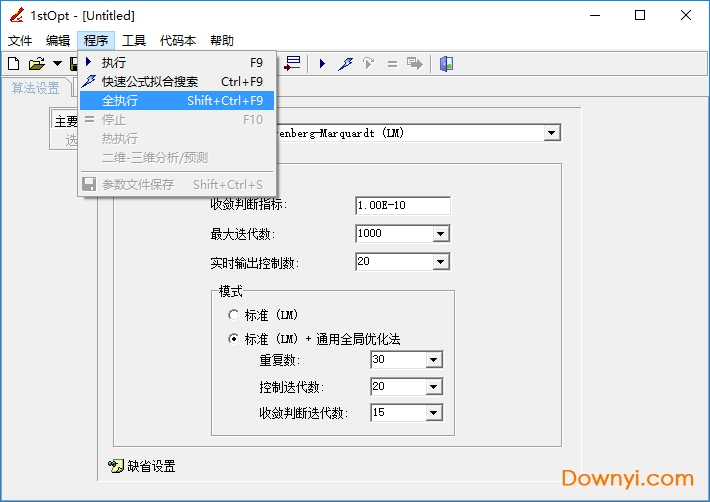Open the 实时输出控制数 dropdown

(x=440, y=262)
